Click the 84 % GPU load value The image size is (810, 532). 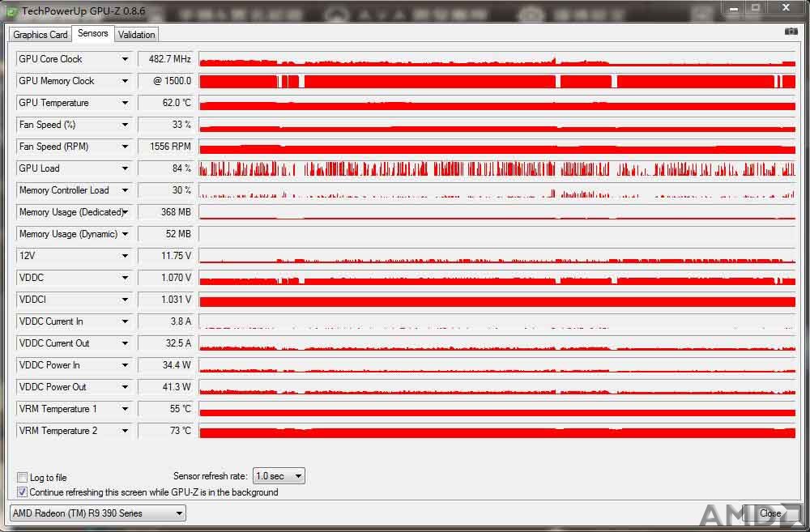(x=166, y=168)
